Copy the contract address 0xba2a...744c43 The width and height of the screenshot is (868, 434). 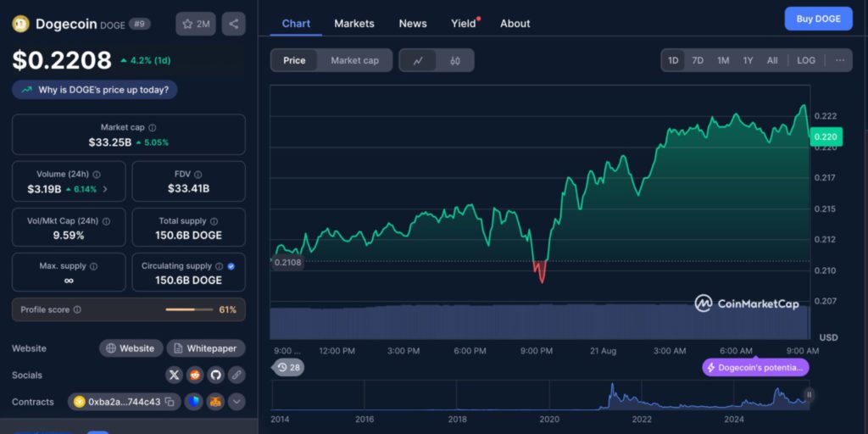[170, 402]
